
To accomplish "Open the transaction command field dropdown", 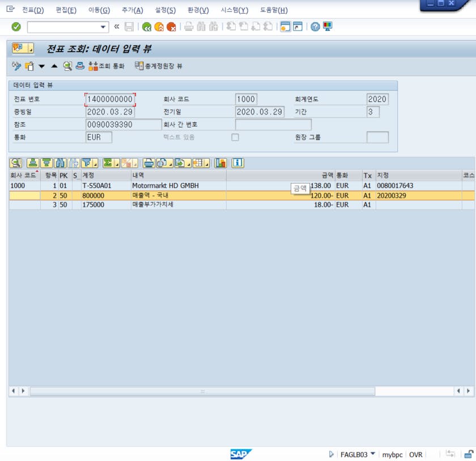I will point(103,27).
